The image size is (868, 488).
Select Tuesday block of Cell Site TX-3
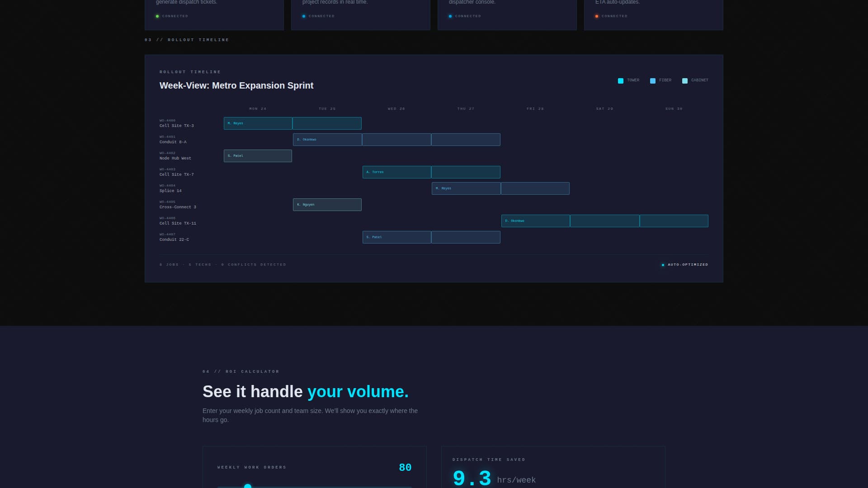pyautogui.click(x=327, y=123)
